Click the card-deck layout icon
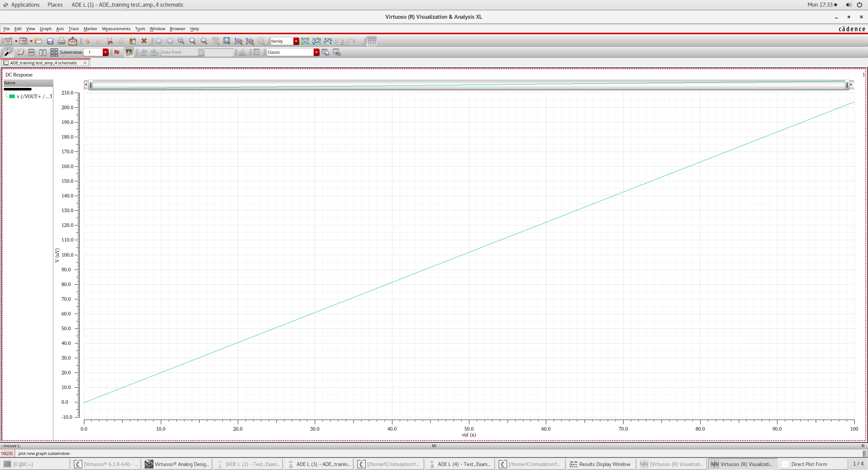The width and height of the screenshot is (868, 470). pos(20,52)
